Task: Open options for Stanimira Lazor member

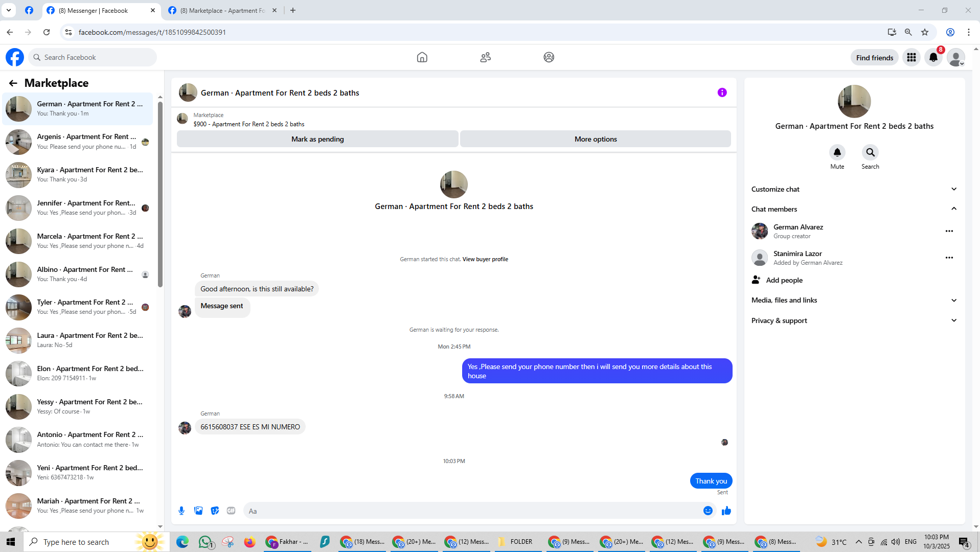Action: tap(949, 258)
